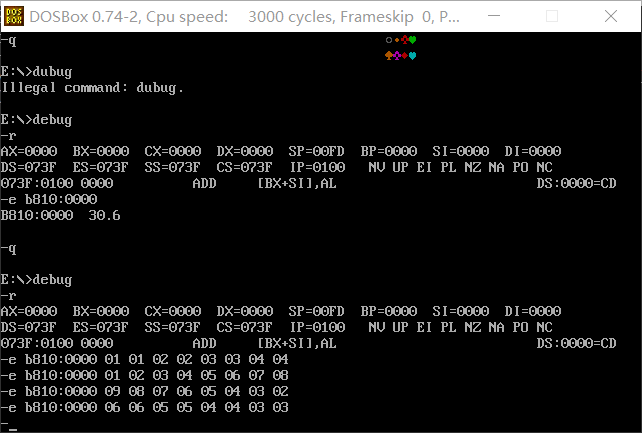Click 'SP=00FD' in the last register dump

[316, 311]
